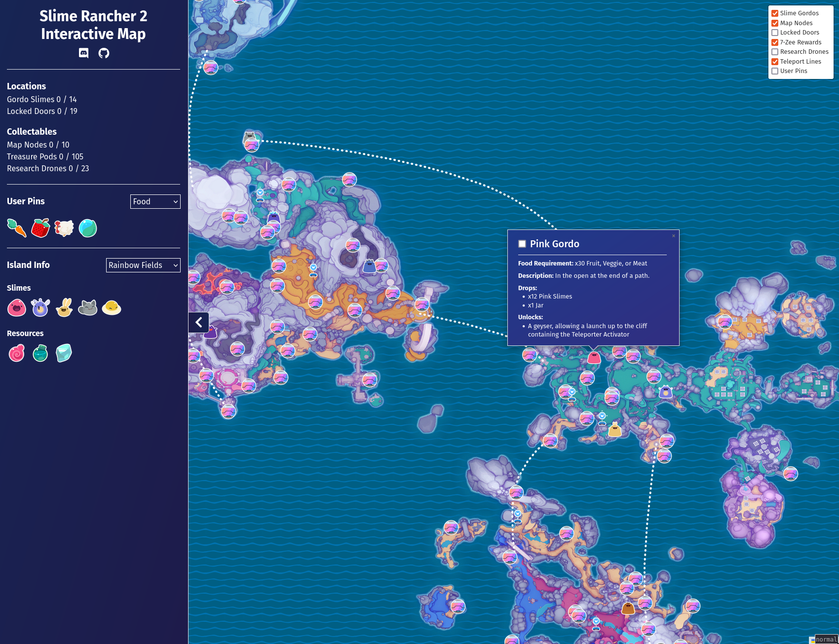Click the Island Info heading
839x644 pixels.
[x=28, y=265]
